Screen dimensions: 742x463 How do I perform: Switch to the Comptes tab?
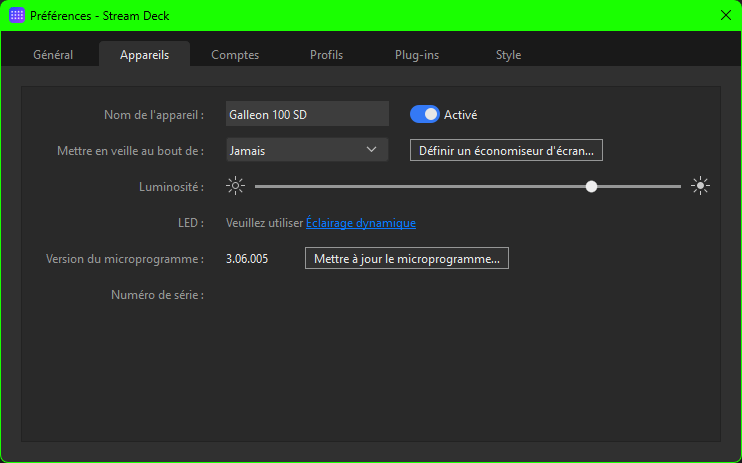coord(235,55)
